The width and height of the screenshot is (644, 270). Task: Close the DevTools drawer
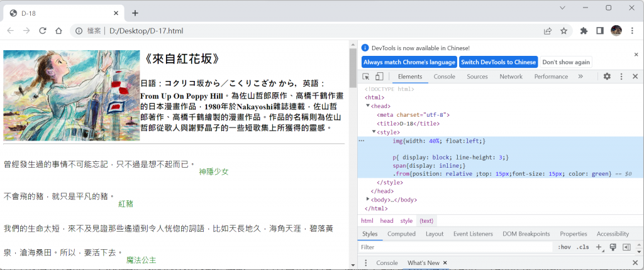click(x=635, y=262)
